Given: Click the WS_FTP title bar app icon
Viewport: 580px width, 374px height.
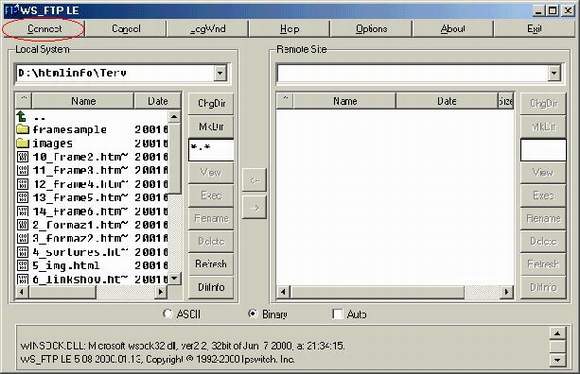Looking at the screenshot, I should (11, 10).
